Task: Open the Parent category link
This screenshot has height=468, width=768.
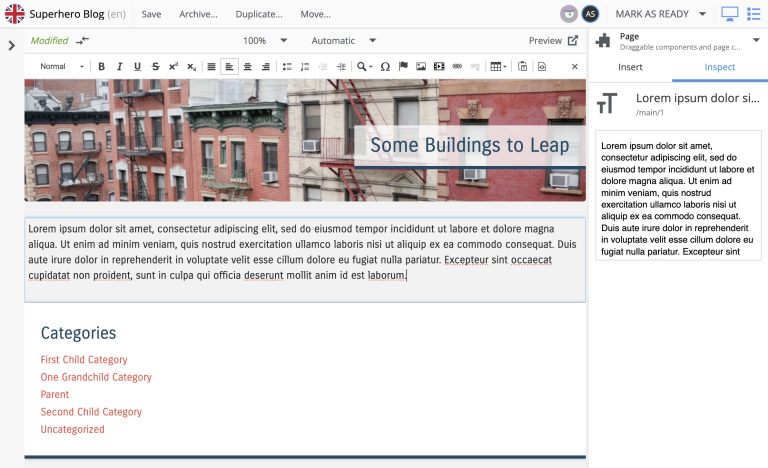Action: tap(55, 394)
